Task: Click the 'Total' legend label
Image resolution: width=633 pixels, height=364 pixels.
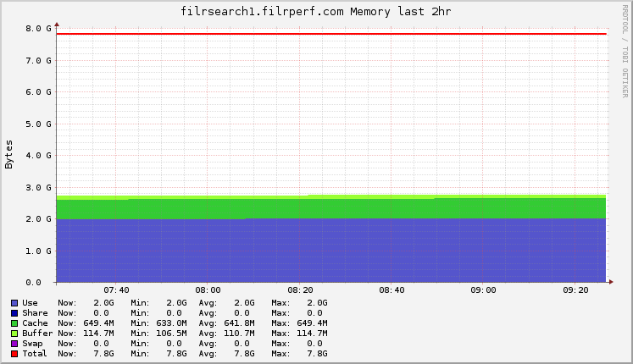Action: point(35,354)
